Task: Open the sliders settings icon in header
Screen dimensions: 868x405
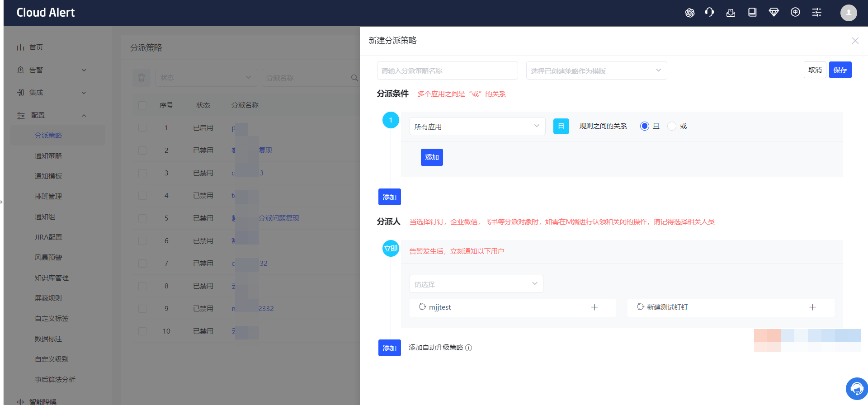Action: coord(816,12)
